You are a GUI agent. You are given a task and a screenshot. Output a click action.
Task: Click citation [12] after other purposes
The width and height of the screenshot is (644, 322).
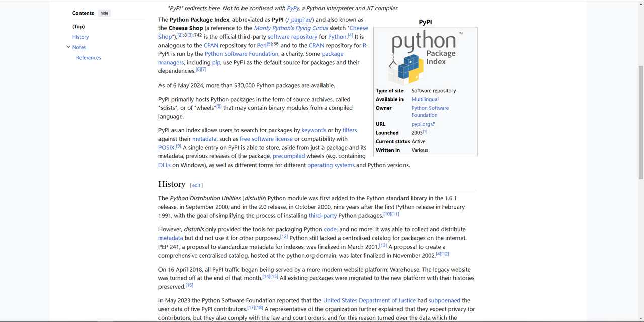click(x=284, y=236)
